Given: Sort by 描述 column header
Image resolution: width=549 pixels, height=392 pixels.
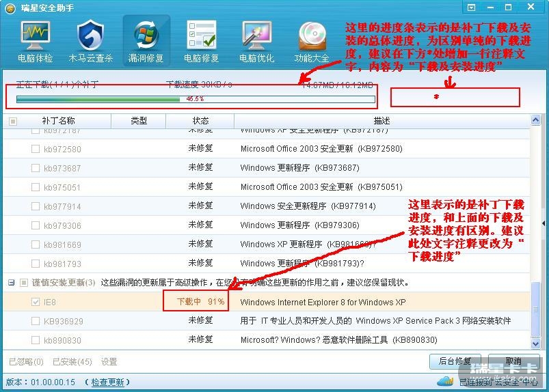Looking at the screenshot, I should (381, 121).
